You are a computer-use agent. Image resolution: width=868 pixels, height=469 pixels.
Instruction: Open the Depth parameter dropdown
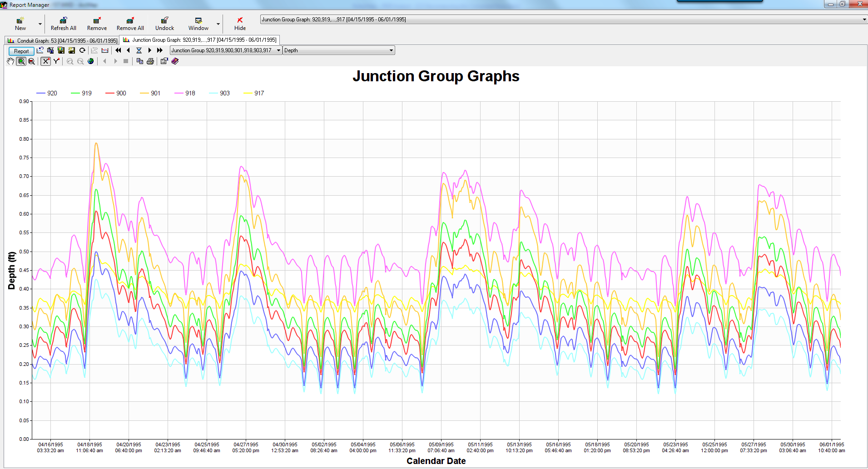click(391, 50)
